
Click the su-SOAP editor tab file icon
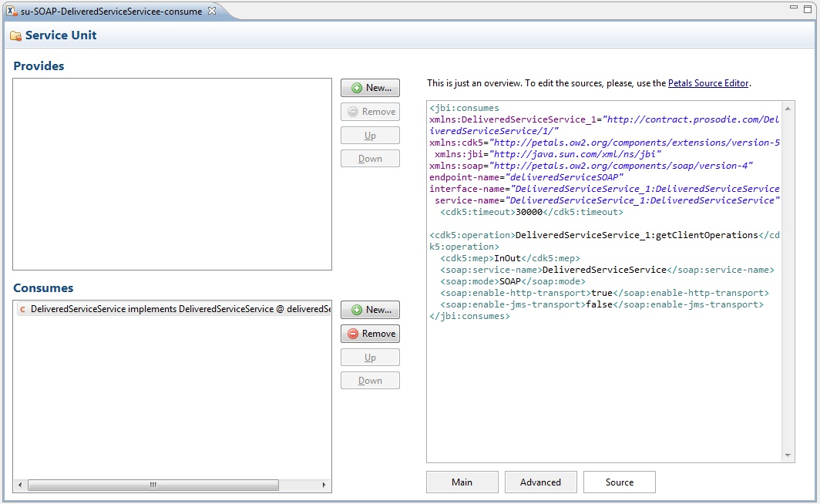coord(12,12)
